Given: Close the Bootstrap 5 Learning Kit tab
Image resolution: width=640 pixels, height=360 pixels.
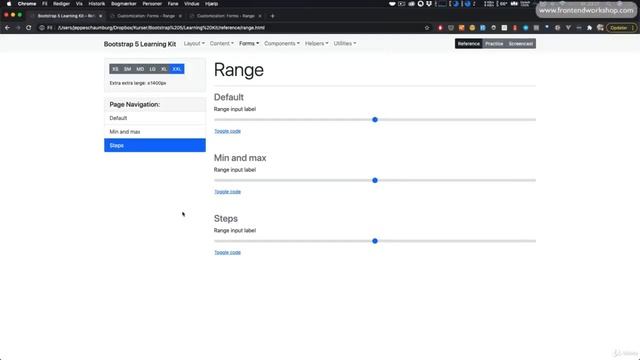Looking at the screenshot, I should coord(100,16).
